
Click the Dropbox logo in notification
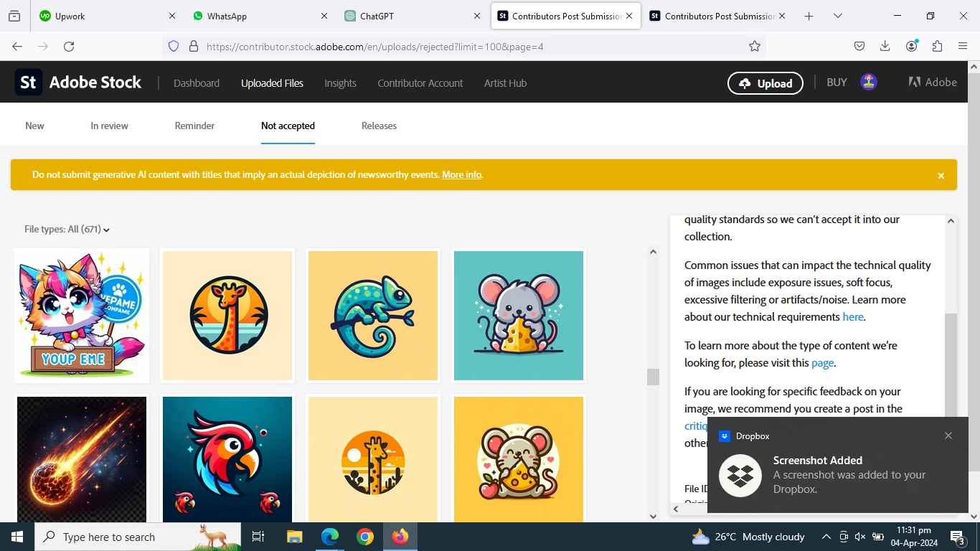[x=740, y=476]
